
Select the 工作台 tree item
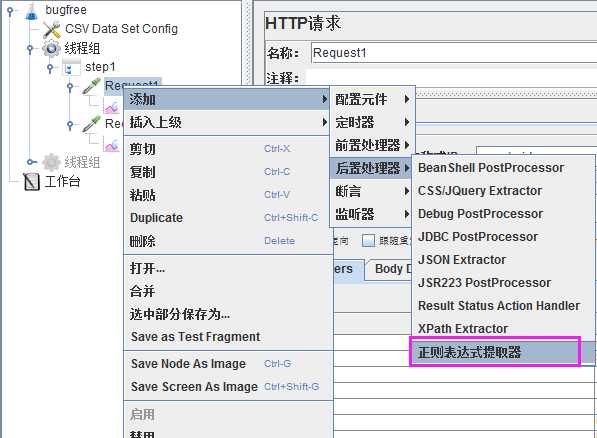63,182
